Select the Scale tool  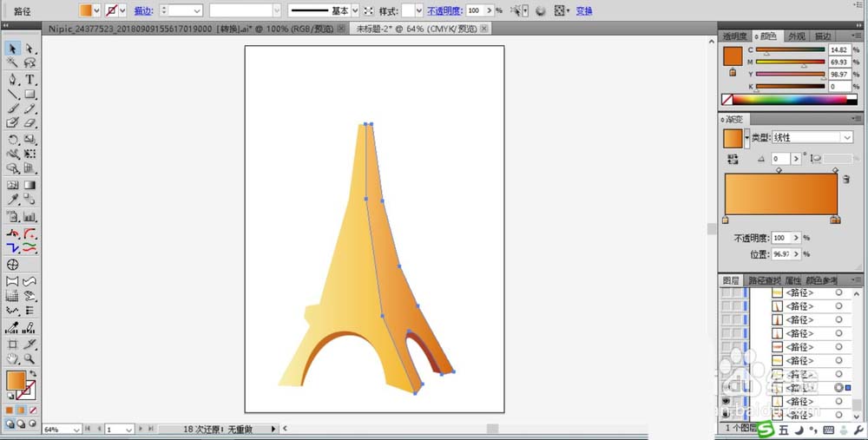[30, 140]
